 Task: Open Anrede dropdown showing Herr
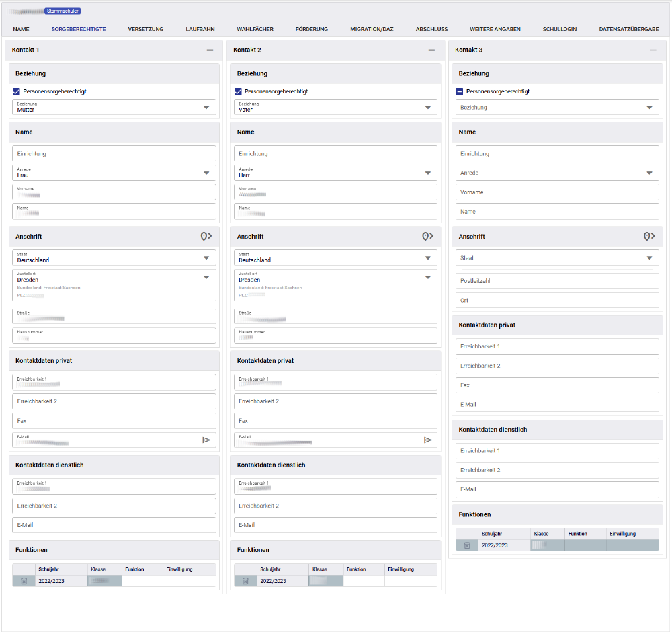(336, 173)
